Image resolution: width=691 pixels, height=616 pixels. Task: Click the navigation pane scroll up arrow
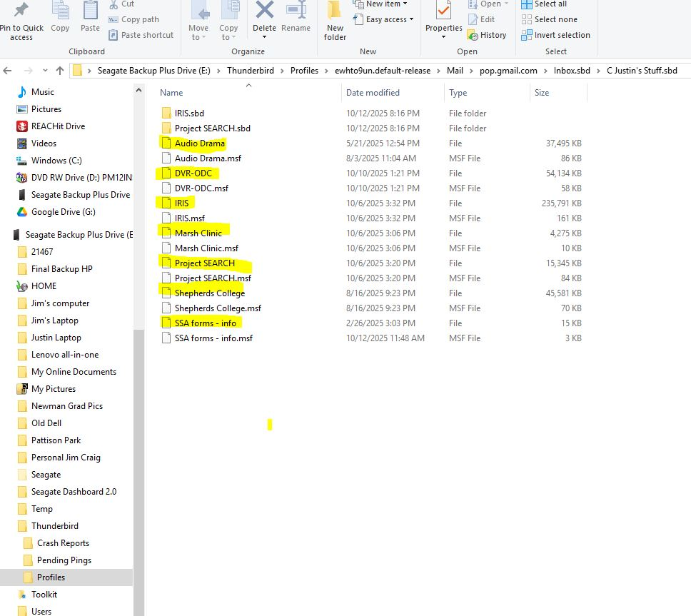click(138, 91)
